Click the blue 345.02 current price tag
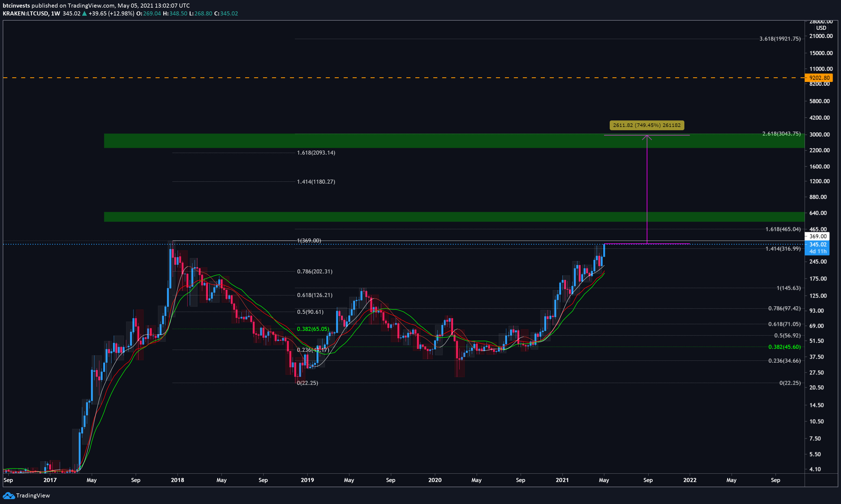 (x=817, y=244)
